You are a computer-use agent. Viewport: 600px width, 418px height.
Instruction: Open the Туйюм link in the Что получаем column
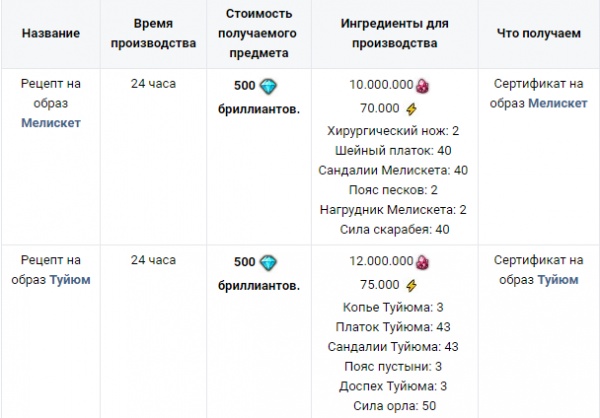(x=558, y=280)
